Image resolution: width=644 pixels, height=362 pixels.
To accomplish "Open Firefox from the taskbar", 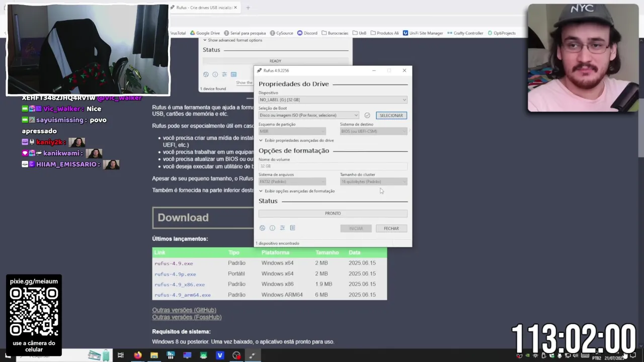I will pyautogui.click(x=137, y=355).
